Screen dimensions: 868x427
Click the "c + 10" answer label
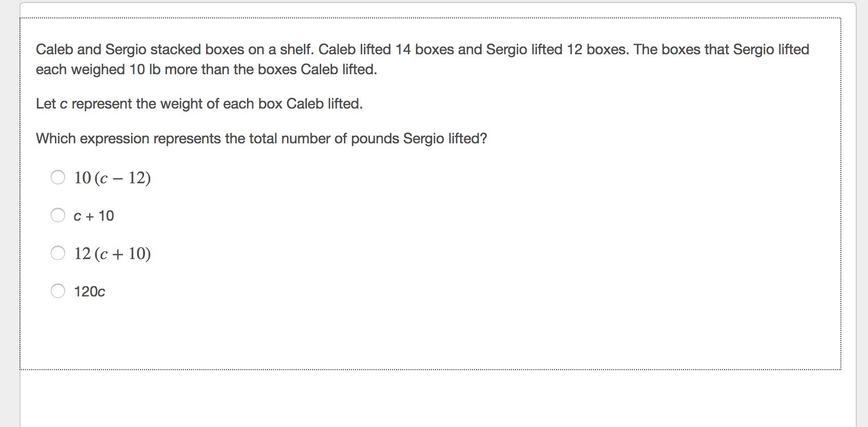[x=94, y=216]
